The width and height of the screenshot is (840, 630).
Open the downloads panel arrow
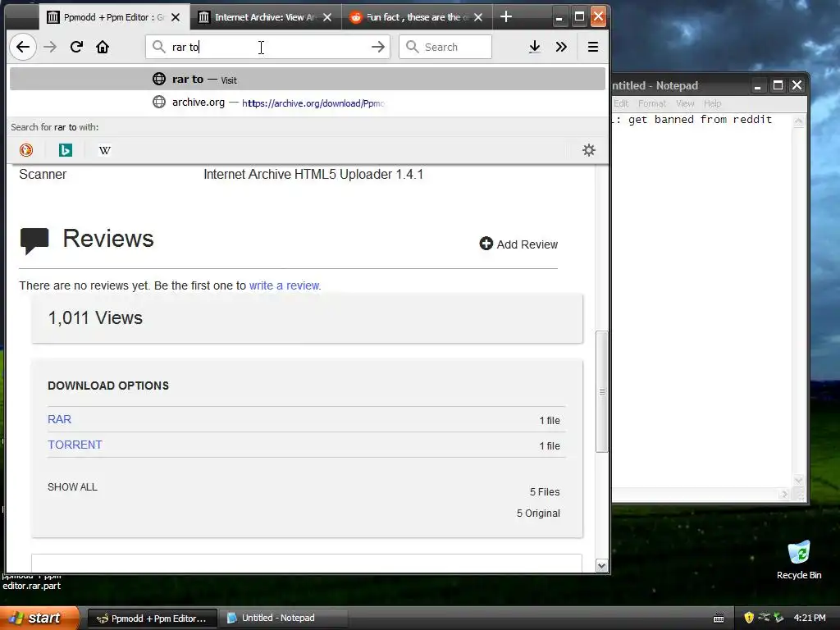pyautogui.click(x=535, y=47)
